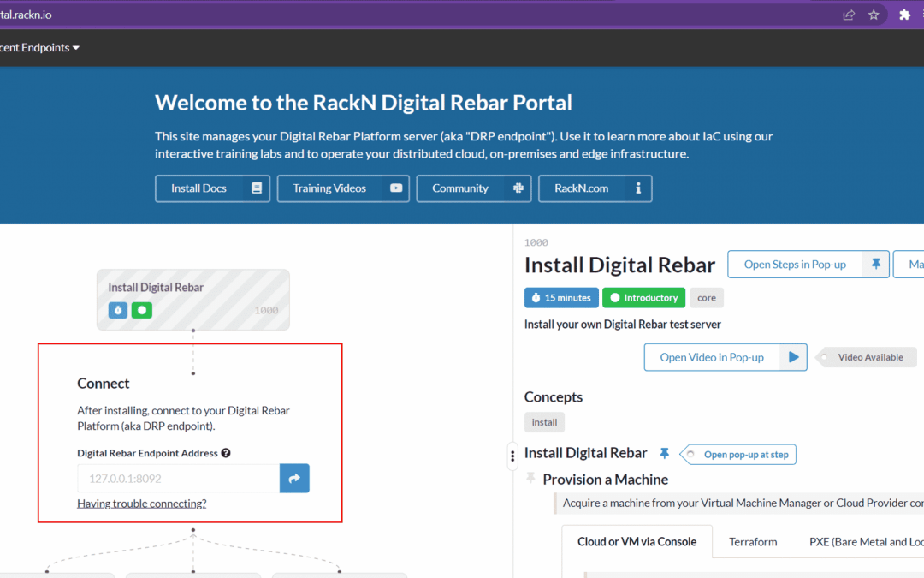Click the info icon on RackN.com
The height and width of the screenshot is (578, 924).
coord(638,188)
